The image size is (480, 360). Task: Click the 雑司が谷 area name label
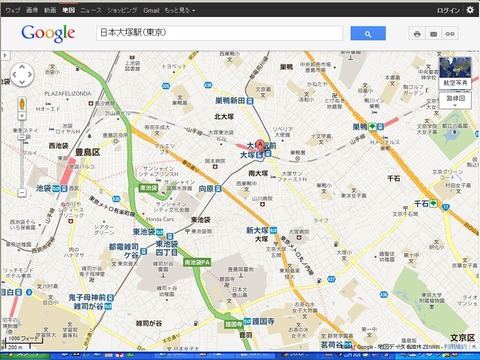point(149,323)
